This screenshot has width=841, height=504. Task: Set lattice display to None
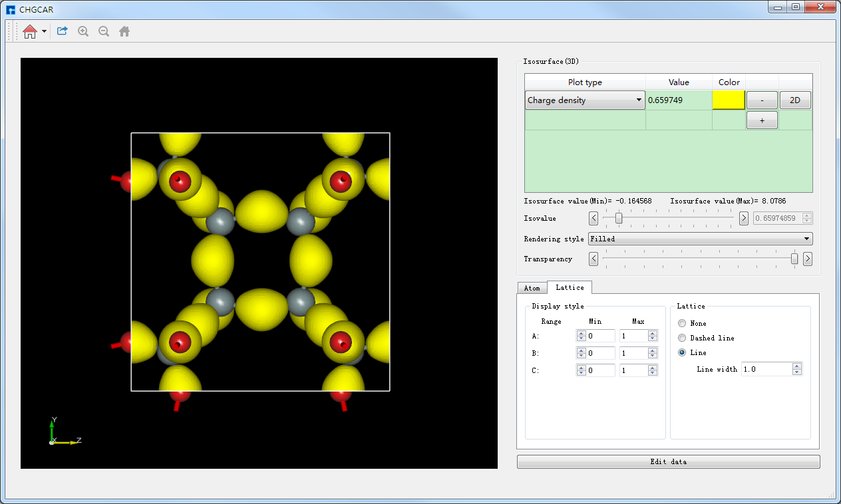pos(681,322)
